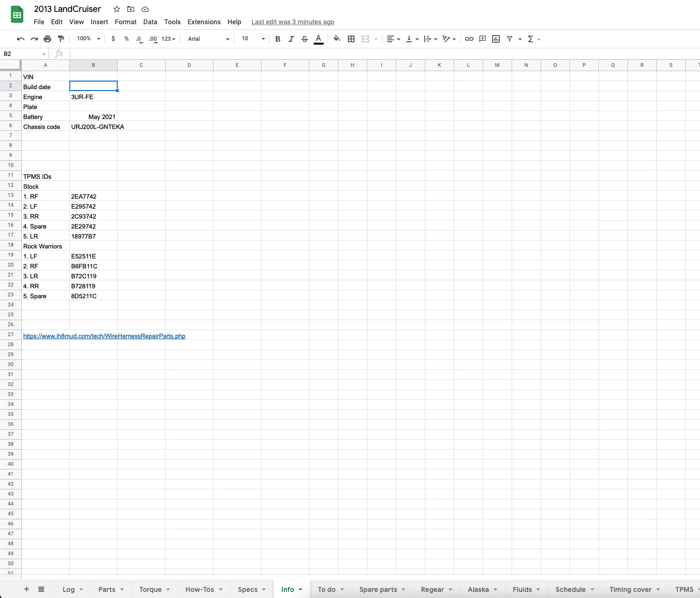700x598 pixels.
Task: Toggle italic formatting
Action: (291, 39)
